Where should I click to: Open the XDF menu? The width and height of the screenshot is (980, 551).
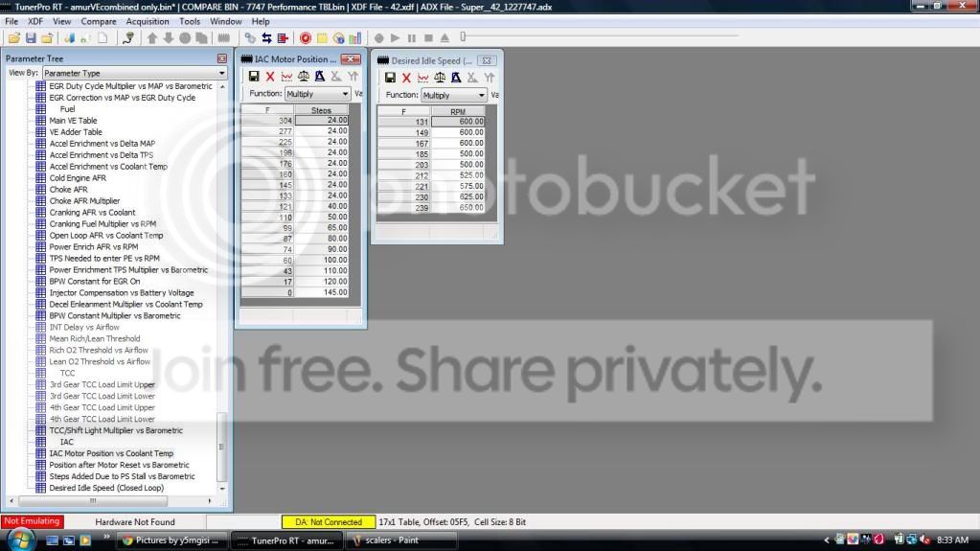pyautogui.click(x=35, y=21)
